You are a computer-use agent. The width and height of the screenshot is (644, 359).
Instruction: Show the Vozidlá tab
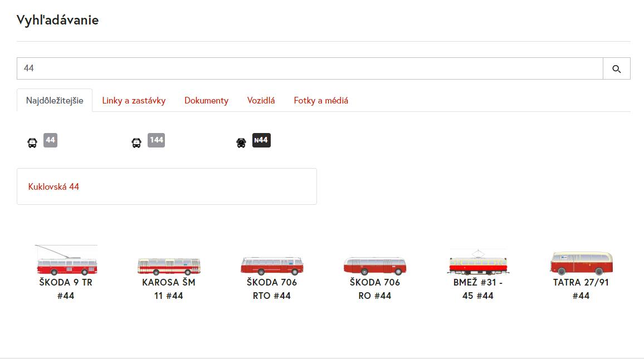point(261,101)
